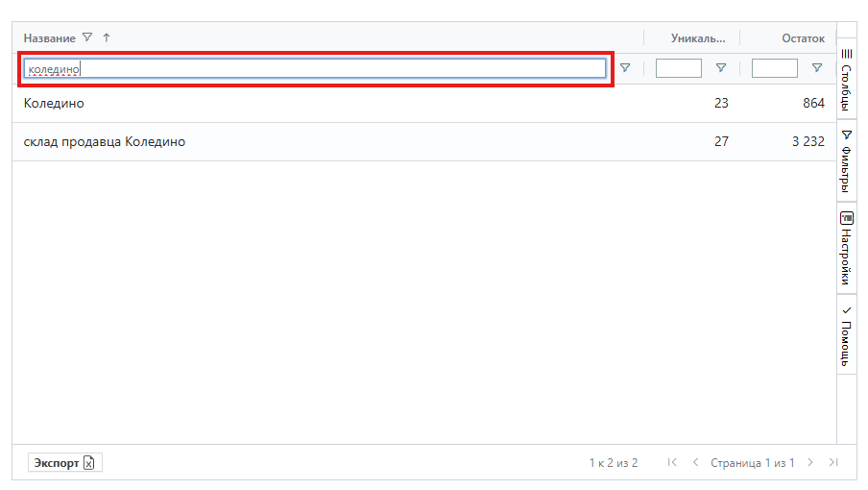Go to the first page
The height and width of the screenshot is (490, 868).
(672, 462)
